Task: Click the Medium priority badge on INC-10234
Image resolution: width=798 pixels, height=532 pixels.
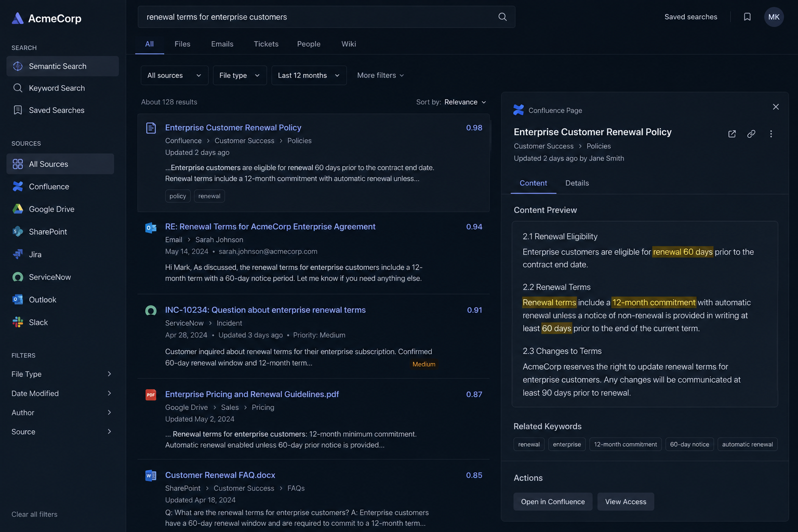Action: pos(424,364)
